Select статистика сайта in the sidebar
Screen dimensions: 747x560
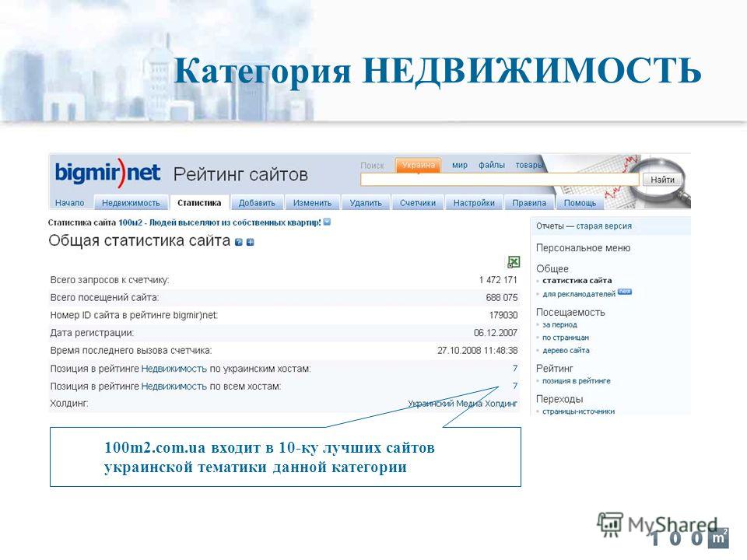(577, 281)
